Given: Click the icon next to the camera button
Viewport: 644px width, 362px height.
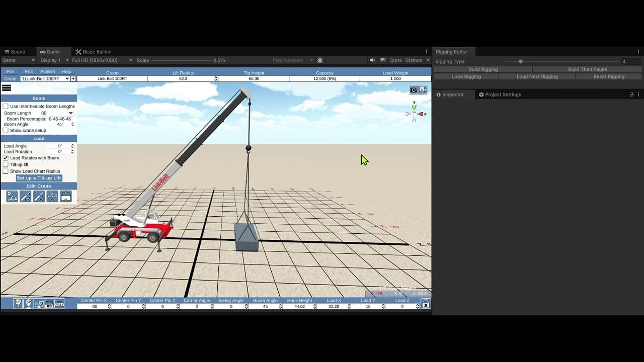Looking at the screenshot, I should (x=423, y=90).
